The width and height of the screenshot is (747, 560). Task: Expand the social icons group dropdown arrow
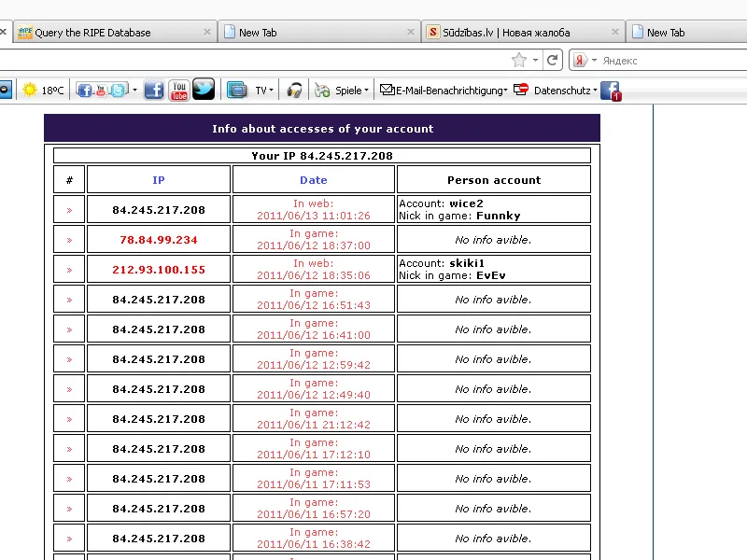[134, 90]
